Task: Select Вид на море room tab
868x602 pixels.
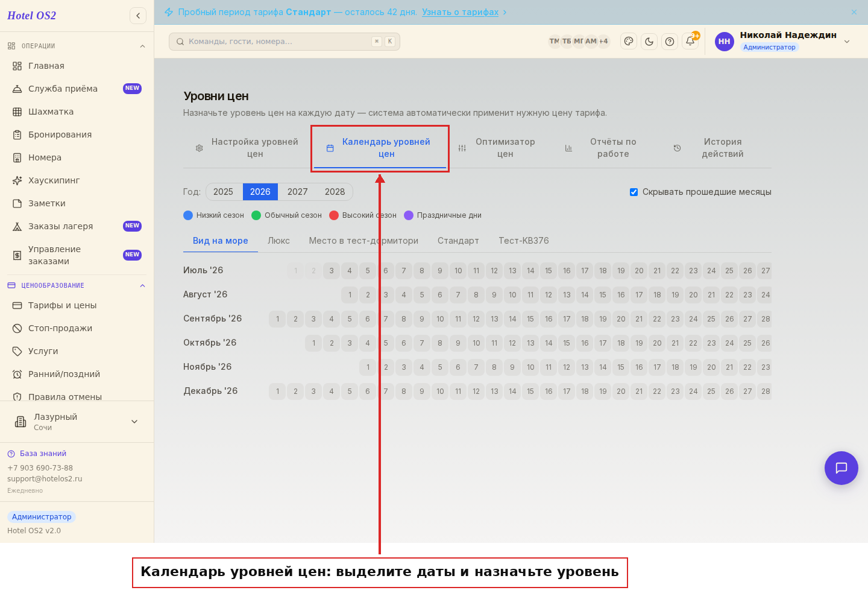Action: (x=221, y=241)
